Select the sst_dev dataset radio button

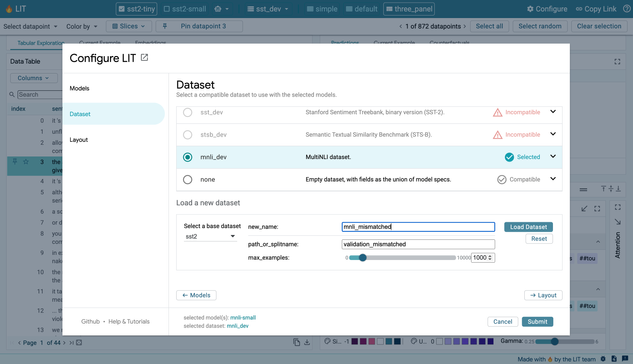187,112
